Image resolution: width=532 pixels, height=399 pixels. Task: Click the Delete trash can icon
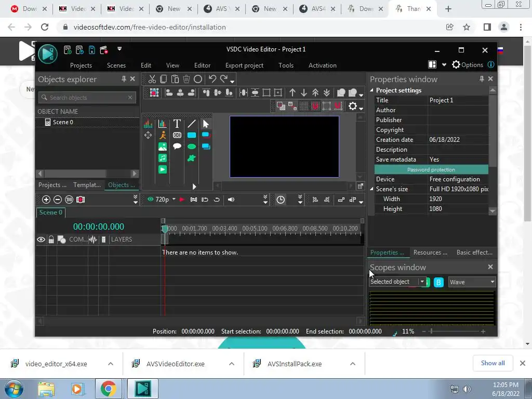187,79
